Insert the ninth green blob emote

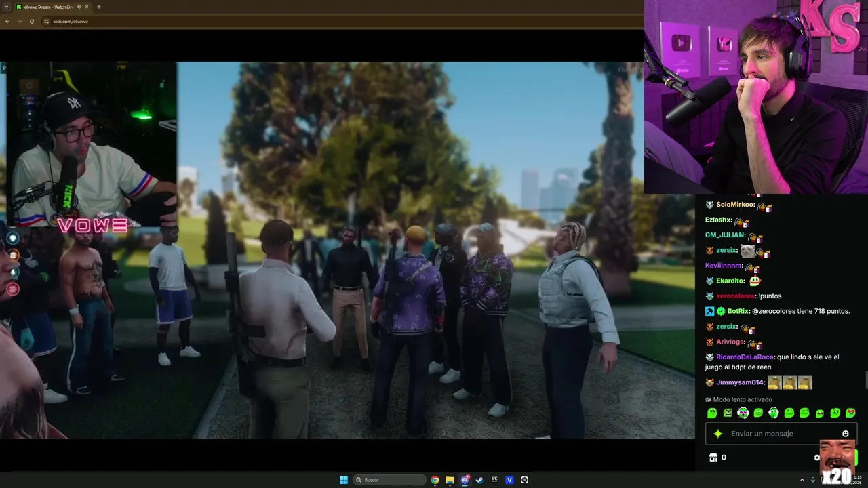(835, 413)
